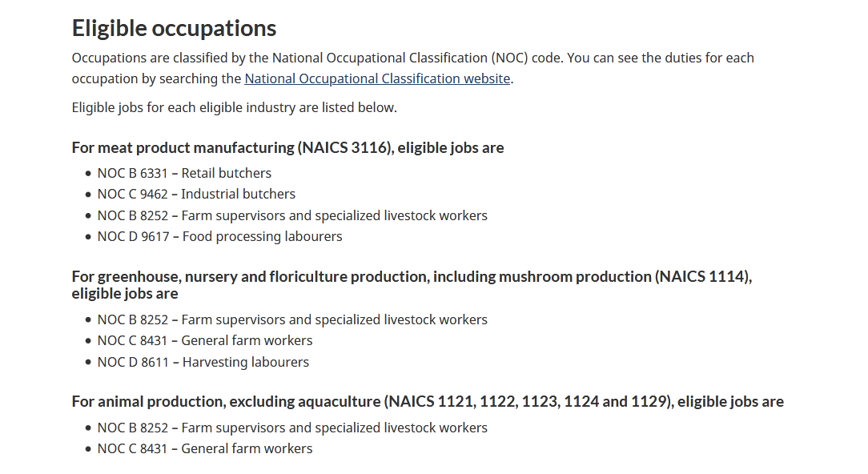Click General farm workers under animal production

point(205,448)
